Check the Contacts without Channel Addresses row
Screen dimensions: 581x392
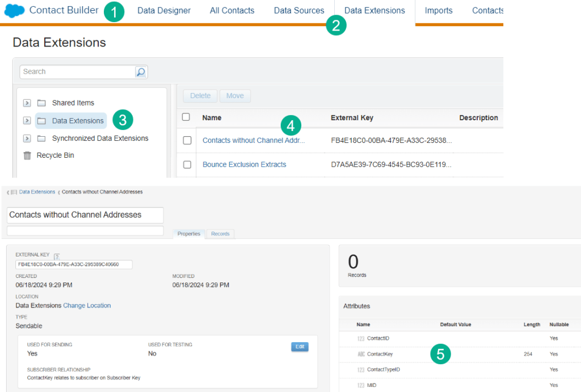pos(187,141)
